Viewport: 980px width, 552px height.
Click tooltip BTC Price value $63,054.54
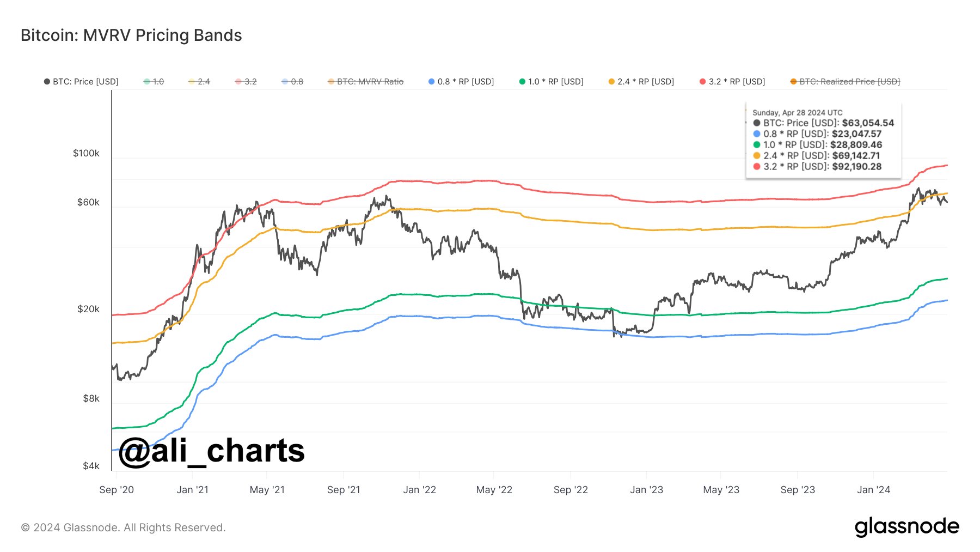click(x=868, y=123)
